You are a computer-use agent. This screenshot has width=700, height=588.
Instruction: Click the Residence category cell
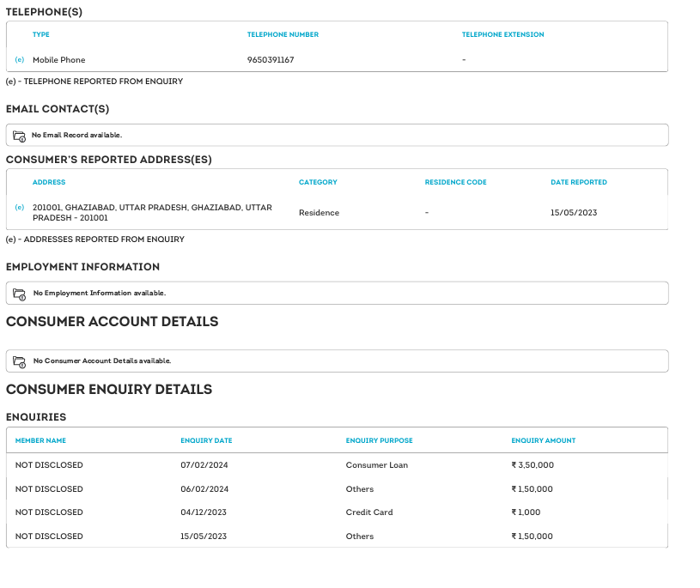point(319,213)
